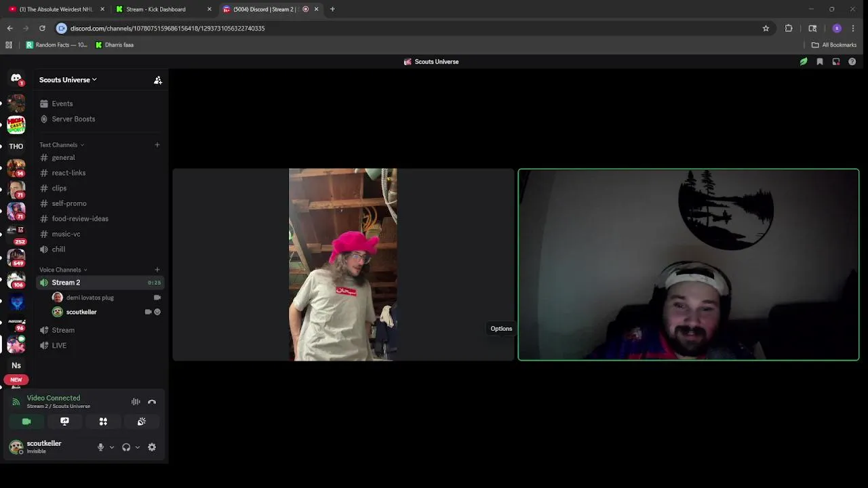
Task: Toggle camera off with green video button
Action: [x=26, y=422]
